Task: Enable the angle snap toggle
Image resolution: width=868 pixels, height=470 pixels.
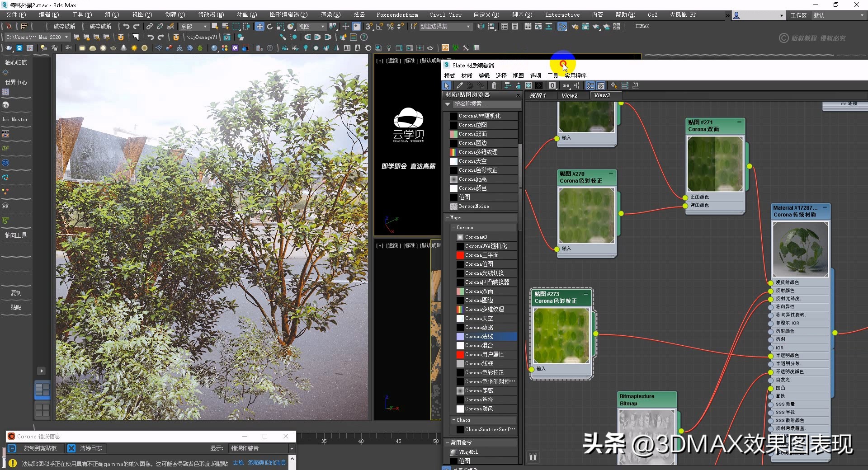Action: pyautogui.click(x=380, y=26)
